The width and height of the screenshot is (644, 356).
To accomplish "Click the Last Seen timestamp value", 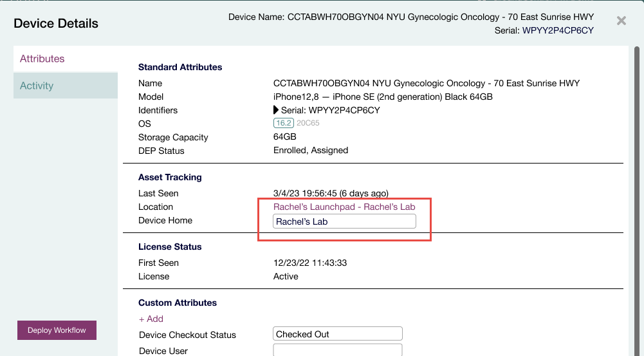I will pyautogui.click(x=331, y=193).
